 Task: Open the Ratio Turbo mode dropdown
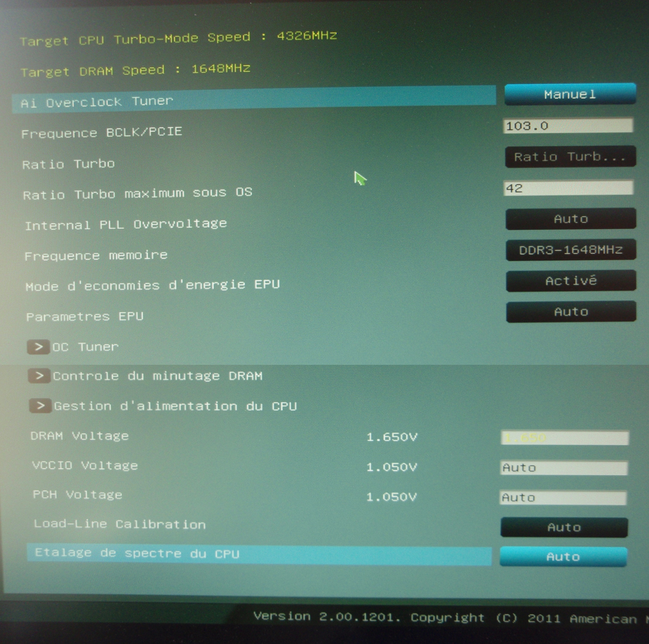[x=570, y=157]
